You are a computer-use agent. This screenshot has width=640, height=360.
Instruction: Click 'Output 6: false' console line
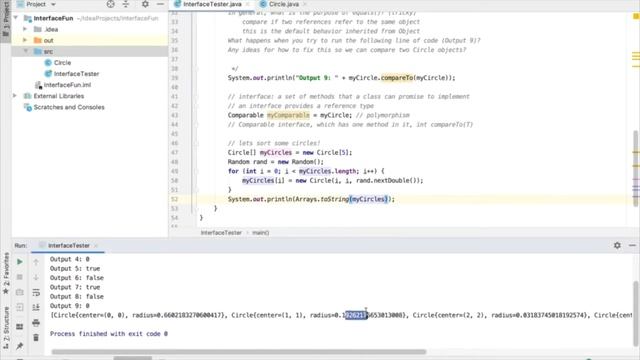[77, 278]
